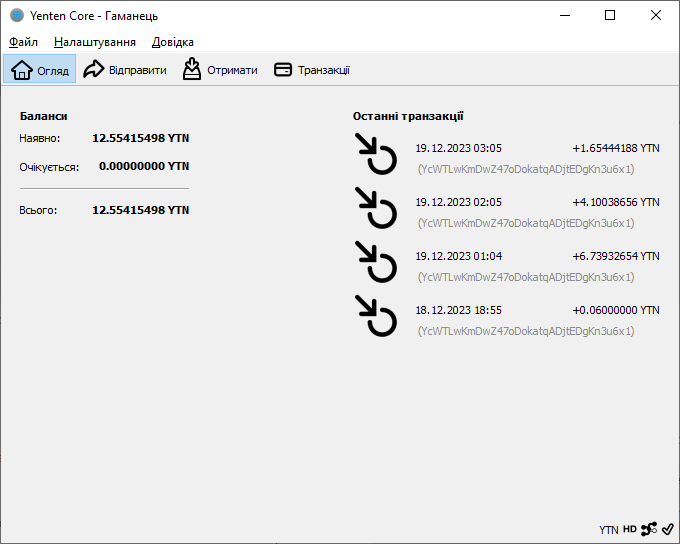Click the YTN unit selector in status bar

(609, 530)
